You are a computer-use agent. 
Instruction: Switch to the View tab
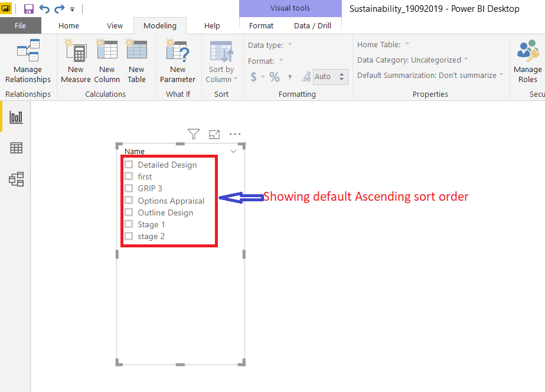click(115, 26)
